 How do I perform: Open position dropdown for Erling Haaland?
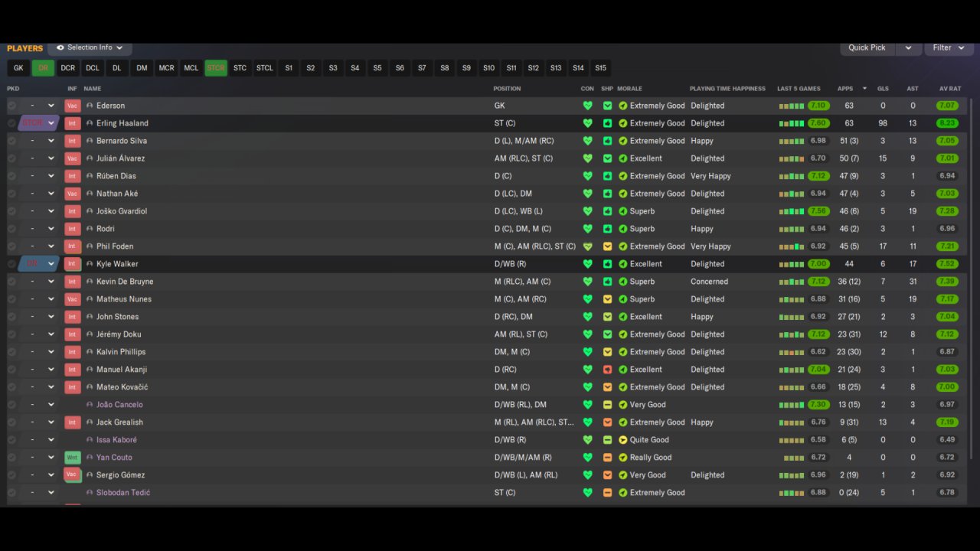51,123
